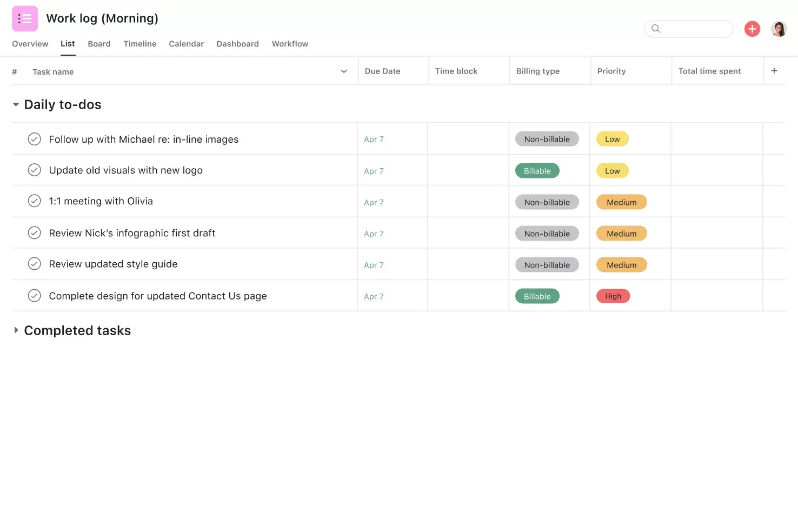
Task: Open the pink project list icon
Action: pyautogui.click(x=25, y=18)
